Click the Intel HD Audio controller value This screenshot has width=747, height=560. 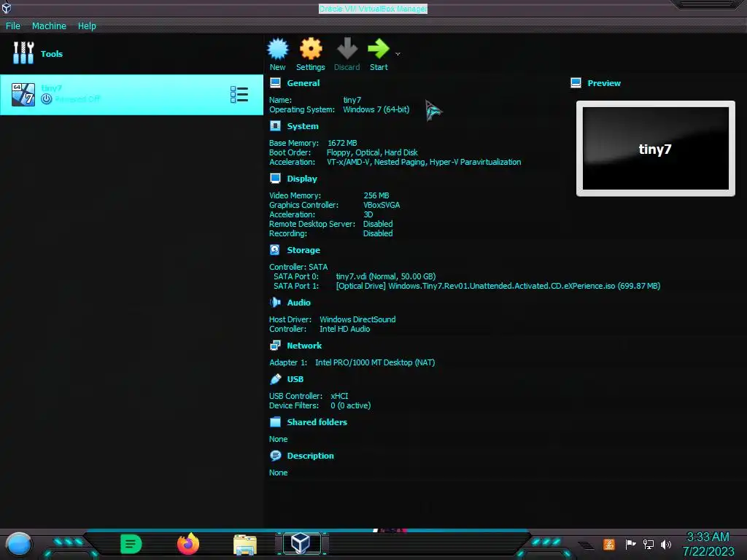point(344,329)
